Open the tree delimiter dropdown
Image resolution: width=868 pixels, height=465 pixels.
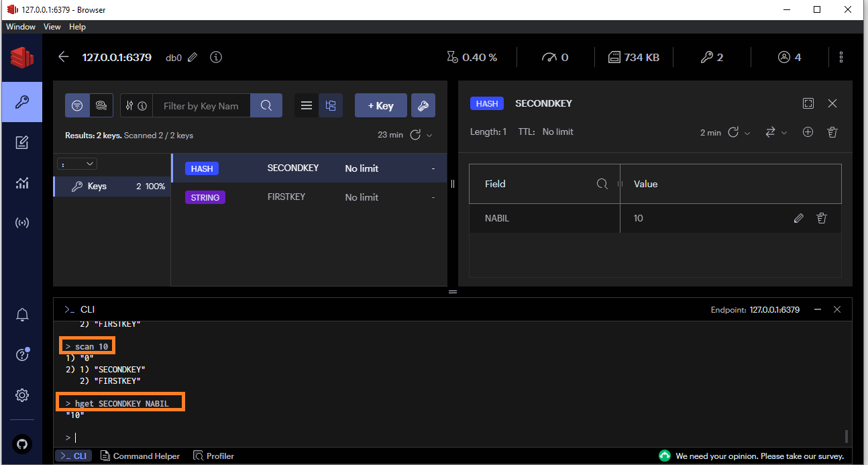click(x=78, y=164)
